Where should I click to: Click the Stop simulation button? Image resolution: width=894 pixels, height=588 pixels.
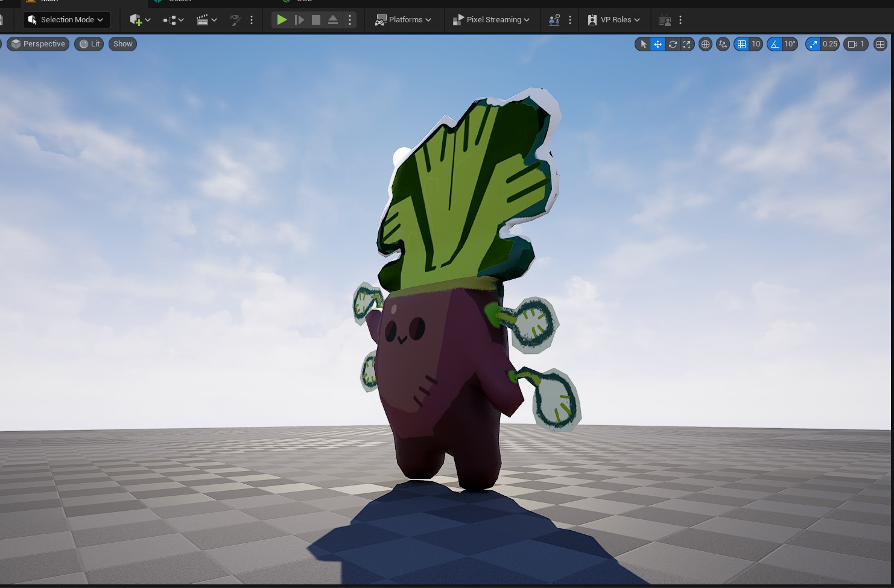315,20
